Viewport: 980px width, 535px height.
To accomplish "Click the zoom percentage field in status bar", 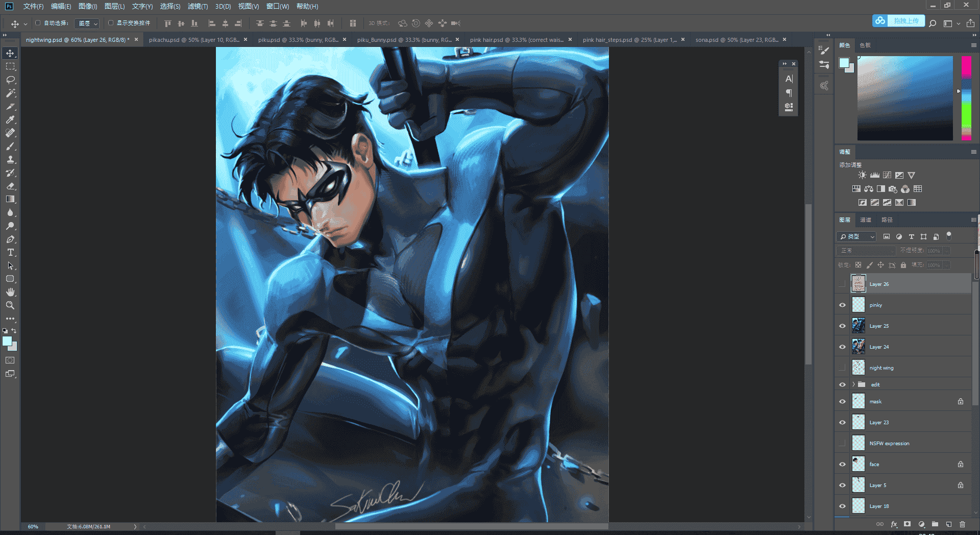I will (33, 526).
